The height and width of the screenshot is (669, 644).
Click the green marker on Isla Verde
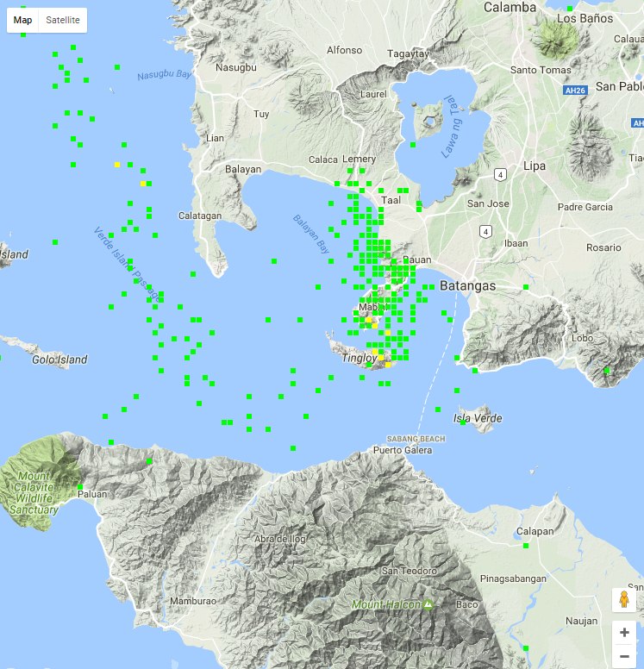(463, 422)
